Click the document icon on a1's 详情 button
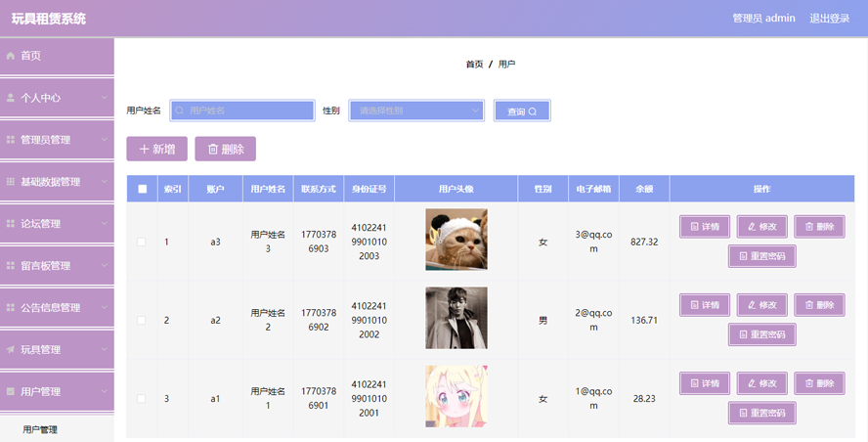 [x=694, y=383]
